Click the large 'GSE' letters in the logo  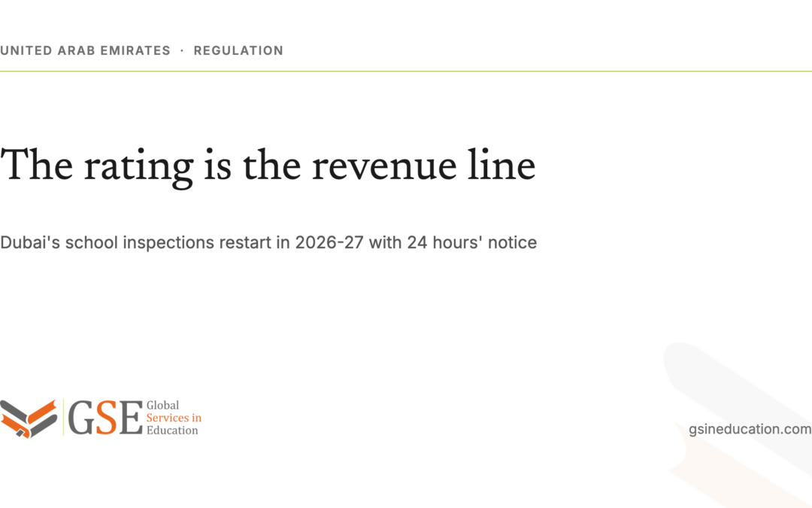(105, 418)
